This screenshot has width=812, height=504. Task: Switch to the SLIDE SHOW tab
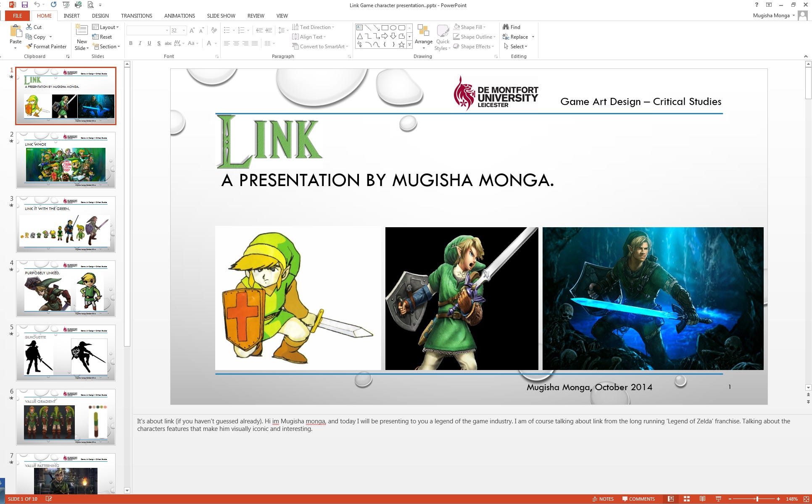[221, 16]
